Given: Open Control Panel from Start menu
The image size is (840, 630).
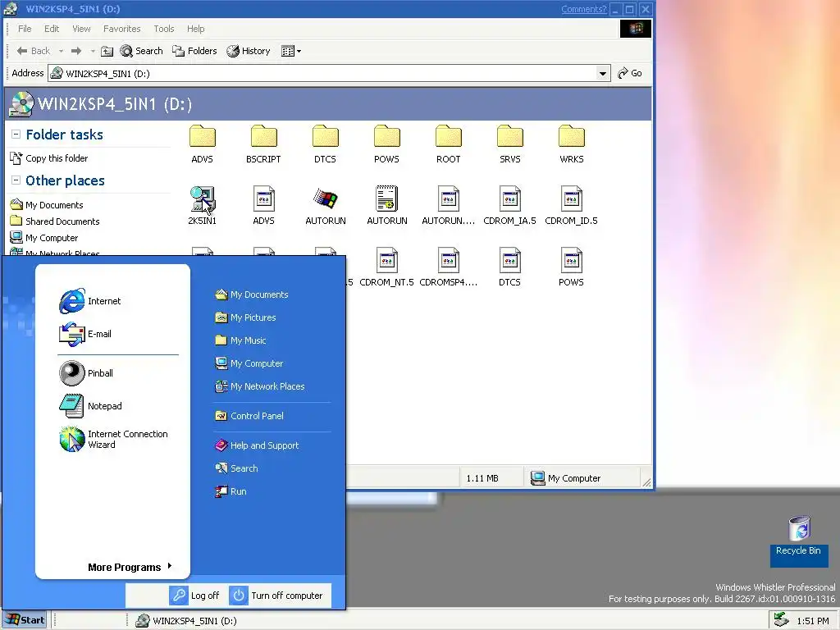Looking at the screenshot, I should (249, 416).
